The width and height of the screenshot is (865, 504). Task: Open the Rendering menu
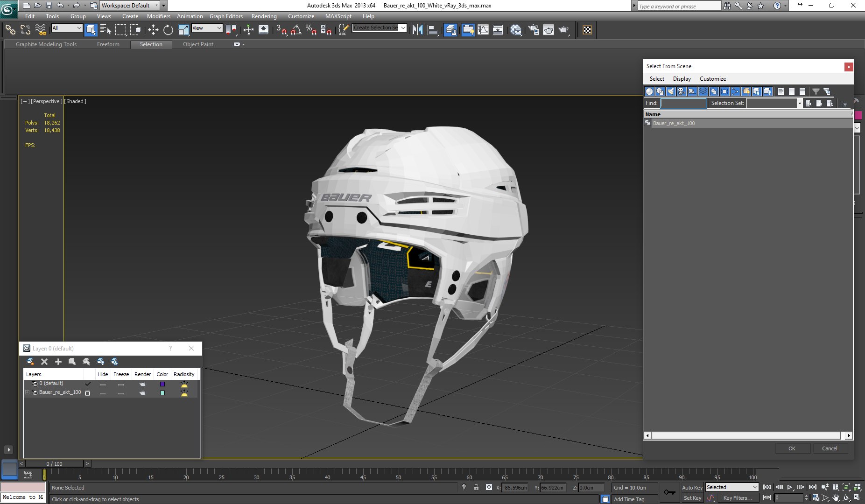tap(264, 16)
